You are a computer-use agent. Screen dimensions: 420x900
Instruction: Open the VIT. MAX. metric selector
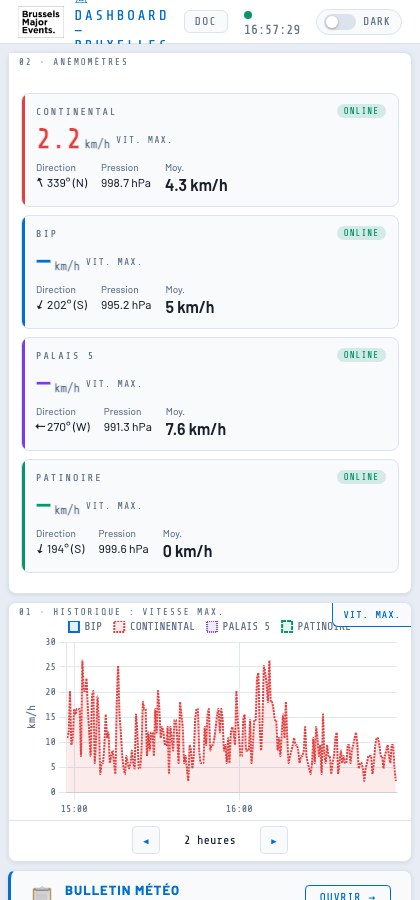[x=372, y=615]
